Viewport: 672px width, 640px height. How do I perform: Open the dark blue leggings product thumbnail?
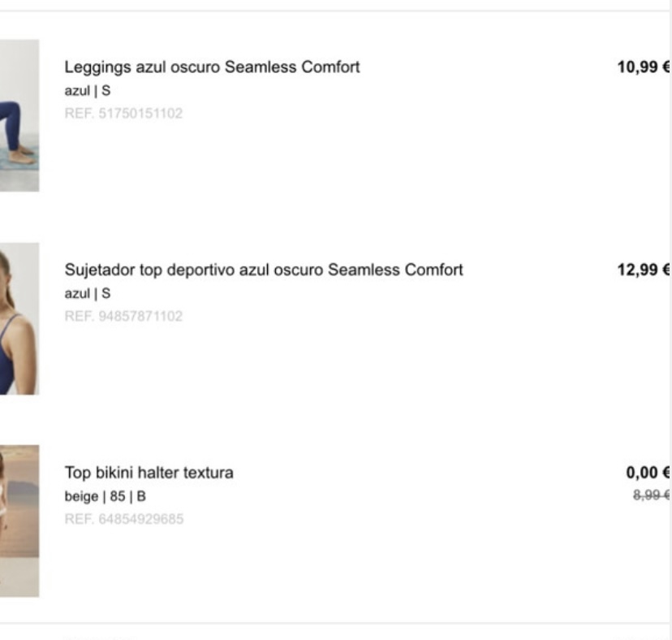[x=19, y=115]
